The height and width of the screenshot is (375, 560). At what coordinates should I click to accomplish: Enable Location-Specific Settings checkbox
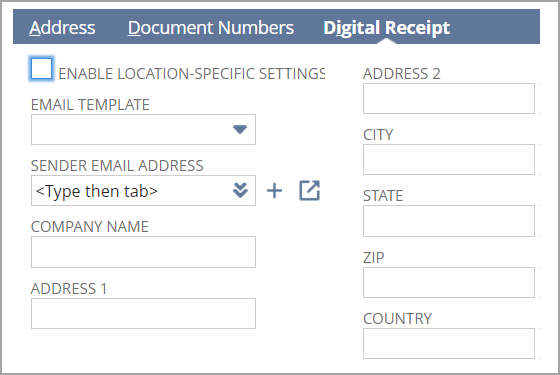point(41,69)
